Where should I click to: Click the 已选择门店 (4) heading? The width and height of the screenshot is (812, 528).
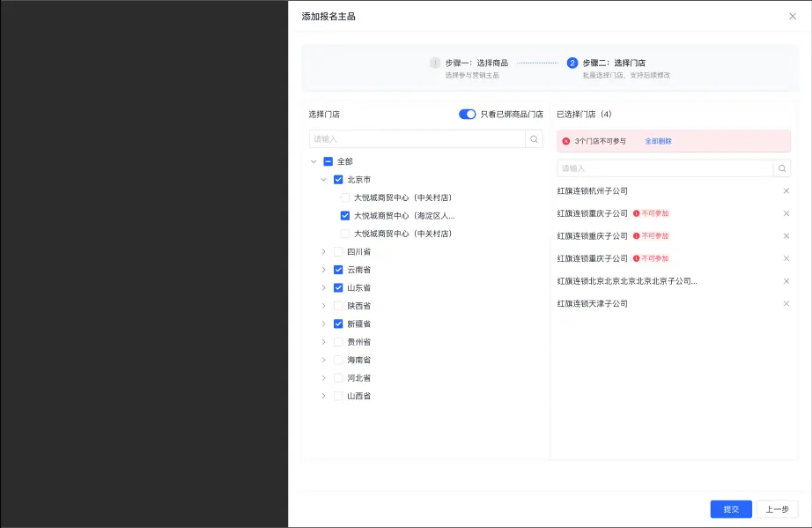[584, 114]
